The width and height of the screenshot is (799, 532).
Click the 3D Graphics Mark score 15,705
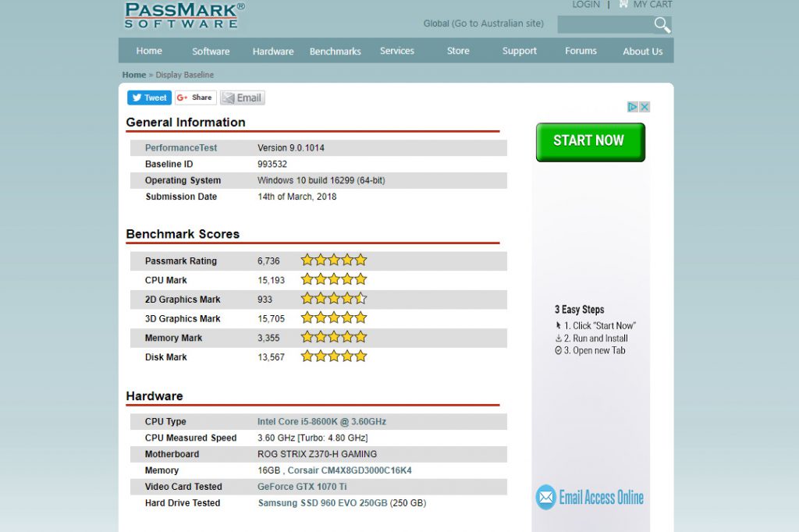pyautogui.click(x=271, y=318)
